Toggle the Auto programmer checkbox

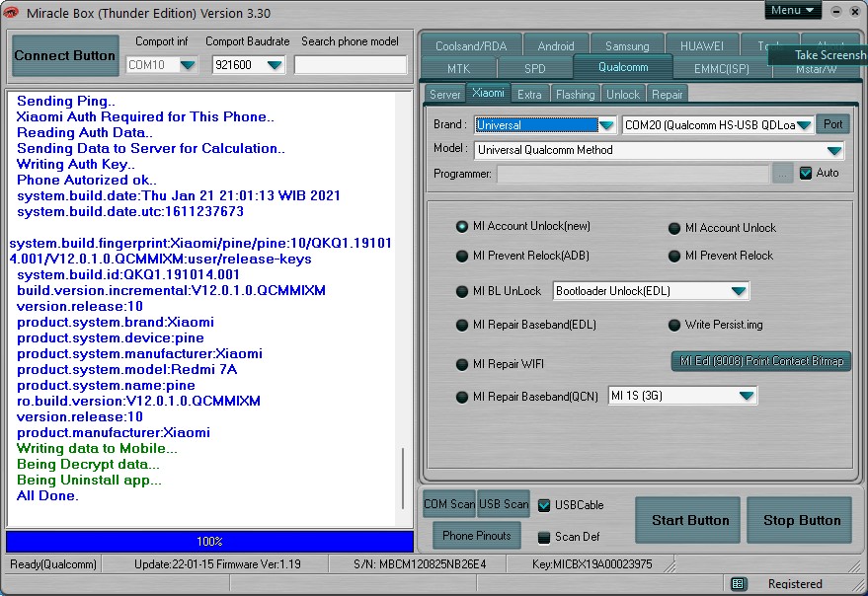[806, 174]
